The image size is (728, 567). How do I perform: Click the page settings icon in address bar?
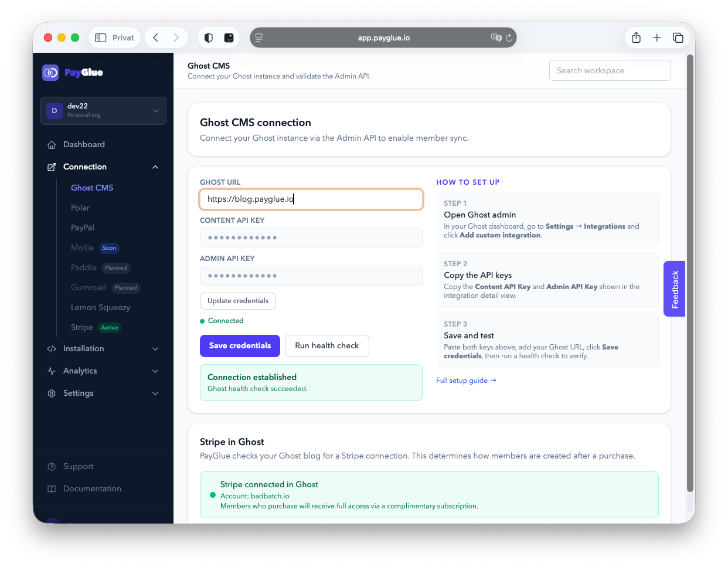pos(259,38)
